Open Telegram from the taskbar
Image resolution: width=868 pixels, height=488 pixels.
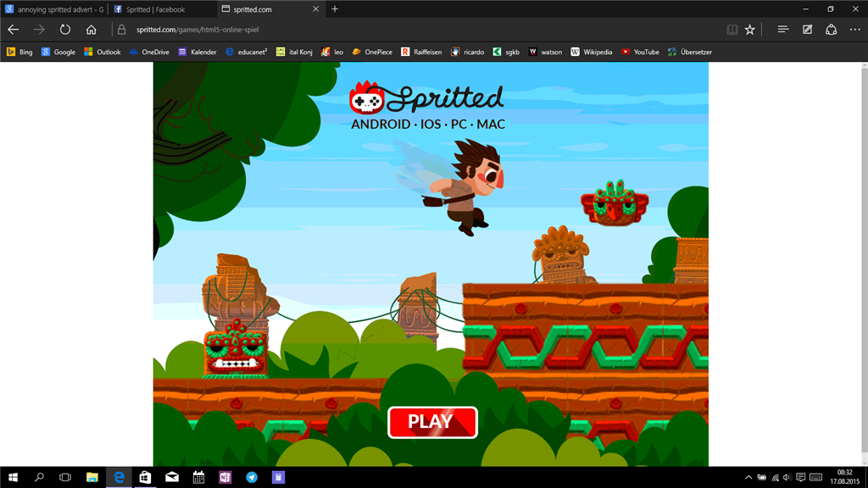251,477
